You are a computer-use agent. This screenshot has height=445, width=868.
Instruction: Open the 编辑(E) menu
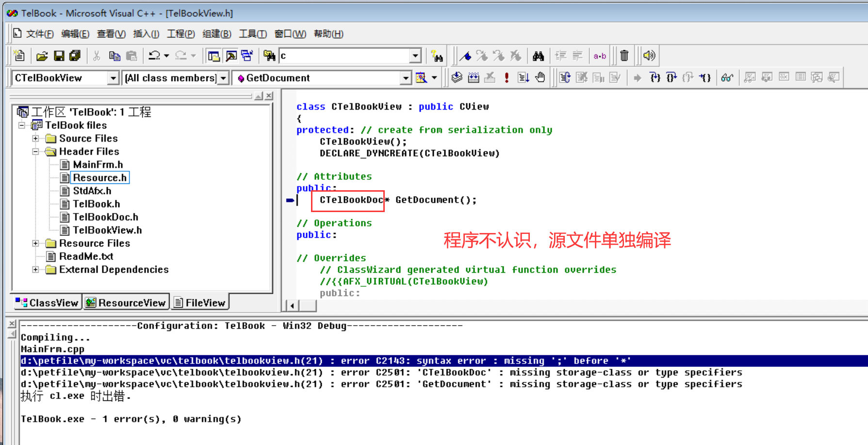click(x=75, y=33)
